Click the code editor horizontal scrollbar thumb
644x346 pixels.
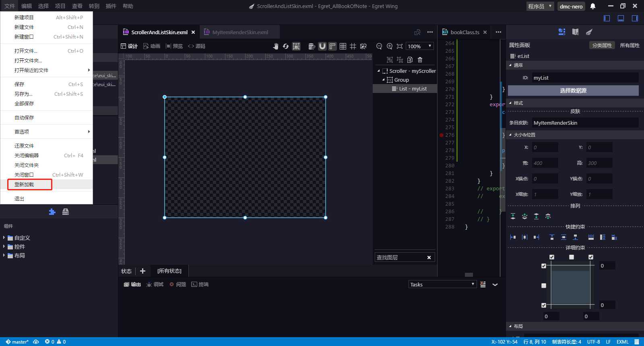point(469,275)
